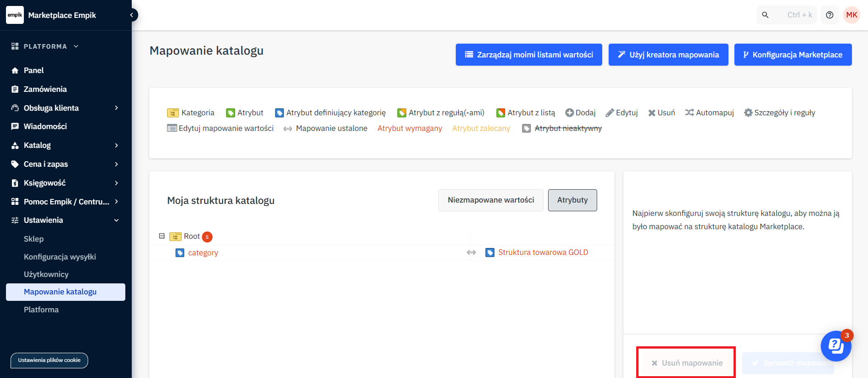Switch to the Atrybuty view

pyautogui.click(x=572, y=200)
